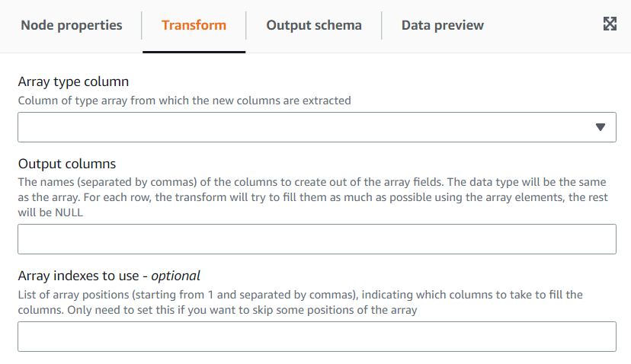Expand the panel to full screen
The image size is (631, 364).
610,24
